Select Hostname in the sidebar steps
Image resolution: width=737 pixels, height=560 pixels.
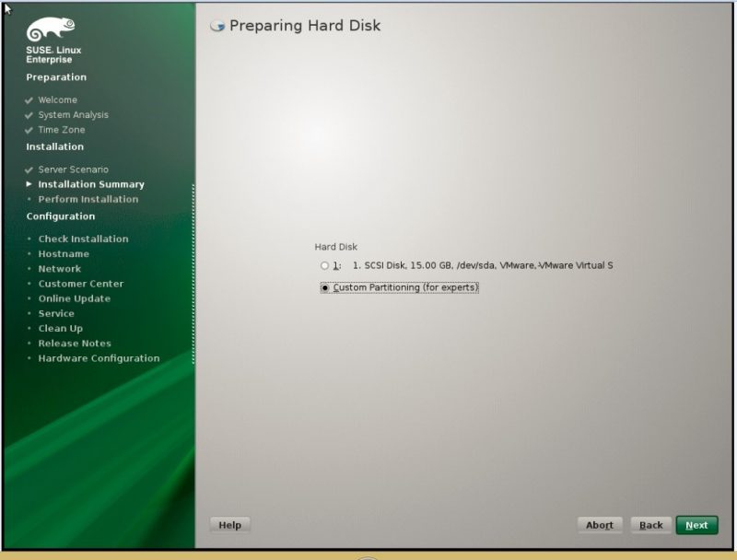64,253
